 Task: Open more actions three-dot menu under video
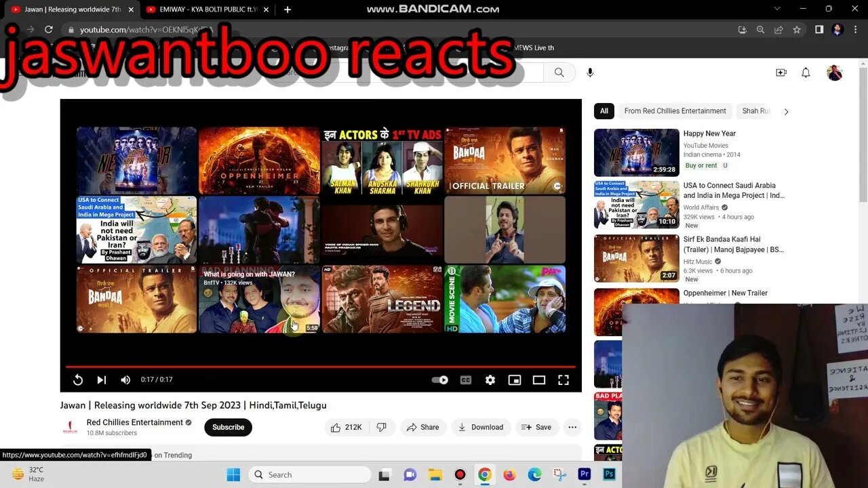pyautogui.click(x=572, y=427)
